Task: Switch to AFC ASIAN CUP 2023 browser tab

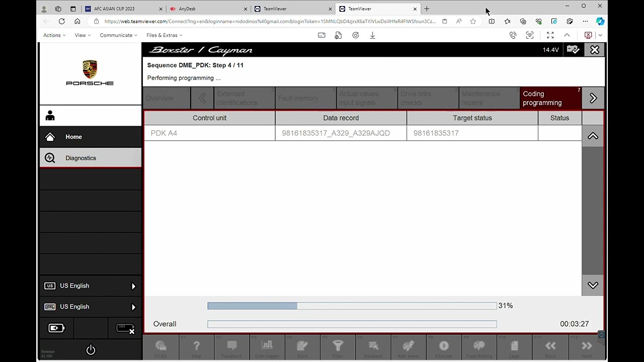Action: 124,9
